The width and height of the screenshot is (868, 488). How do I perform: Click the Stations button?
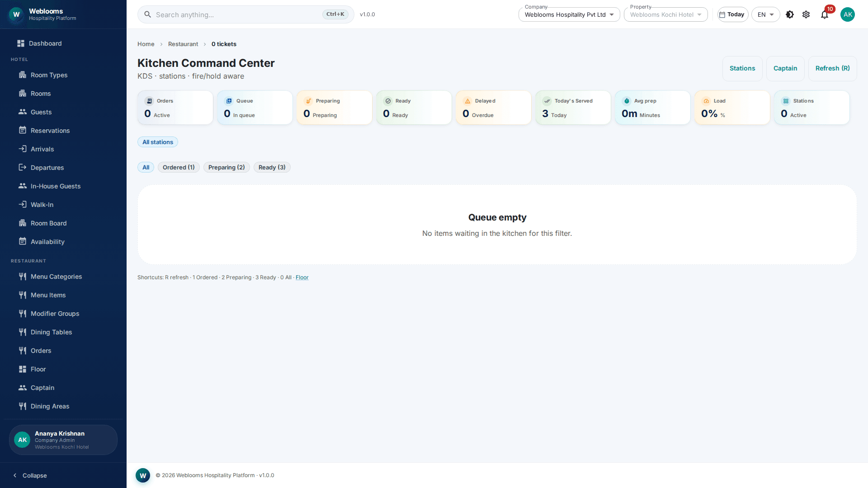(742, 69)
